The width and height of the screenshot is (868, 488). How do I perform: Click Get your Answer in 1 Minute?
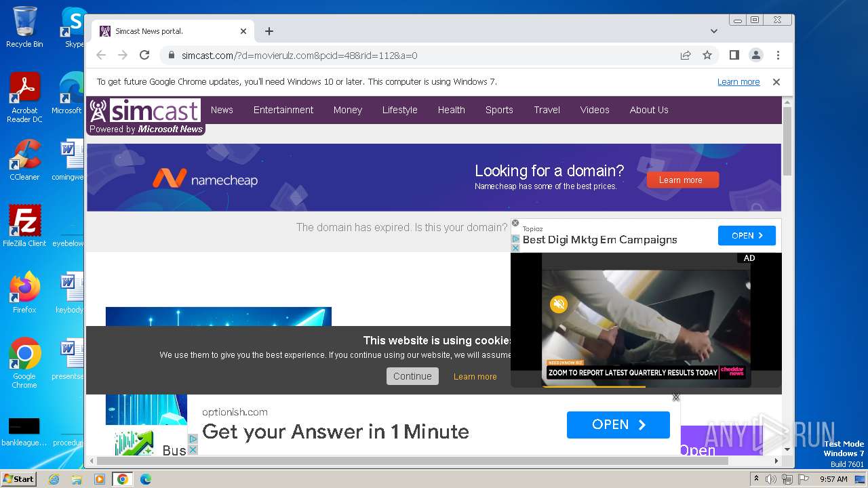(x=336, y=432)
